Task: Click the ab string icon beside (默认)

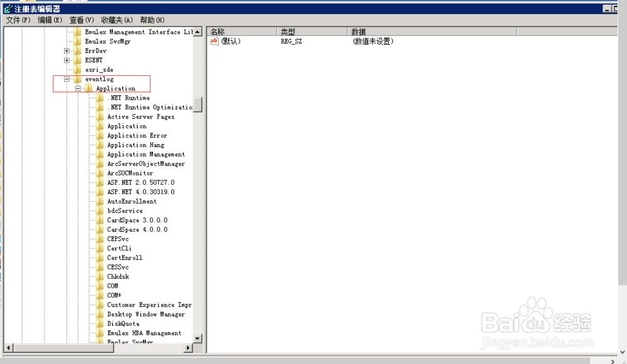Action: click(x=213, y=41)
